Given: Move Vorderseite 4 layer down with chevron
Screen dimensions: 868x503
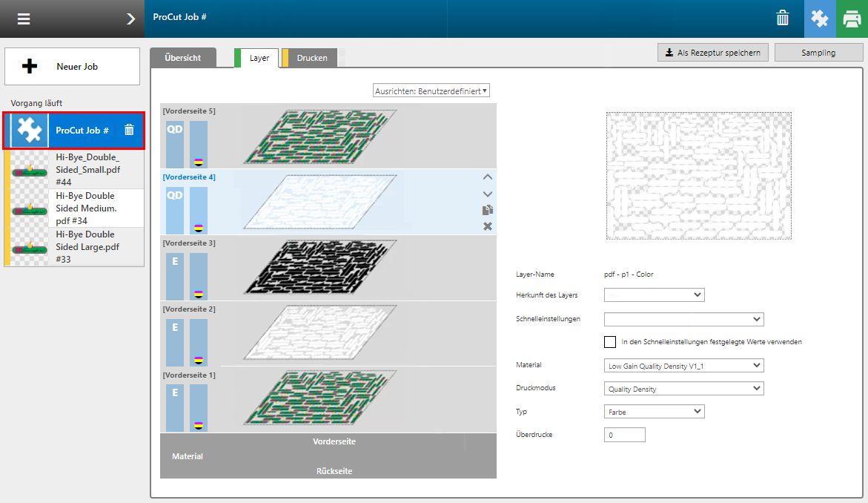Looking at the screenshot, I should coord(487,194).
